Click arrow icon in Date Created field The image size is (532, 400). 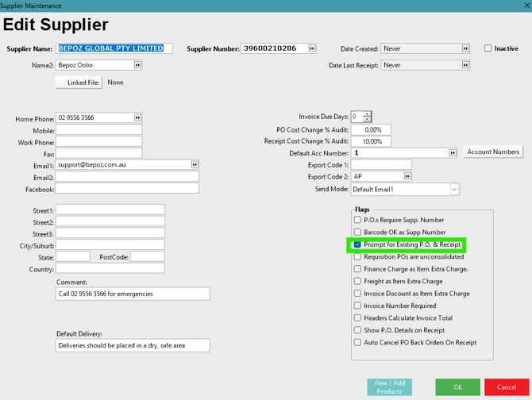(x=465, y=48)
